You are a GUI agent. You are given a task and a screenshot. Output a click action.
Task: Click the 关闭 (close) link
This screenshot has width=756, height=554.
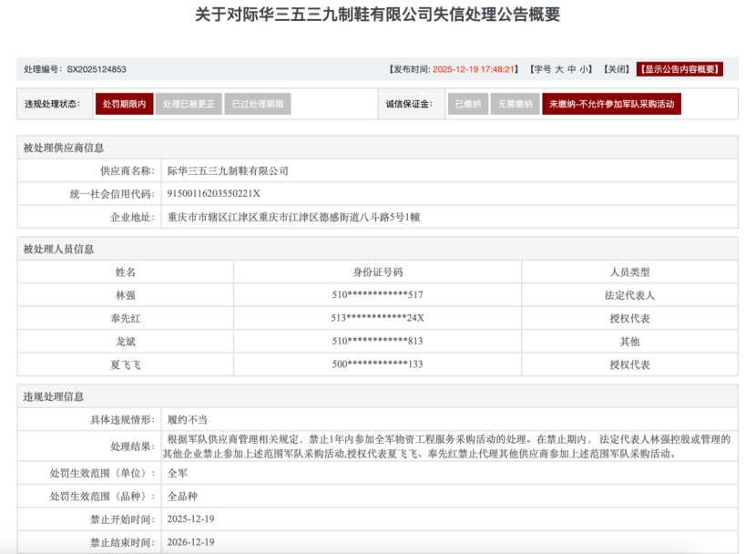pos(617,69)
